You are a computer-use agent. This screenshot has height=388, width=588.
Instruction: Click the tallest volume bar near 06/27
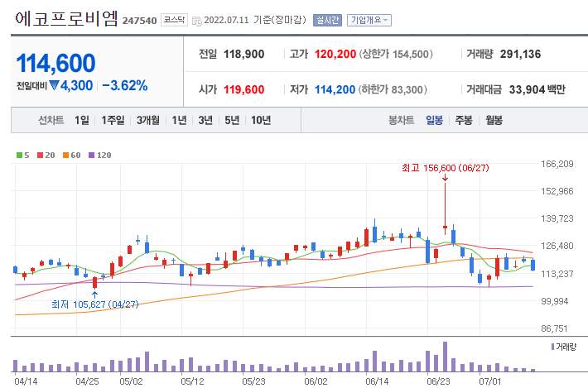pyautogui.click(x=445, y=357)
